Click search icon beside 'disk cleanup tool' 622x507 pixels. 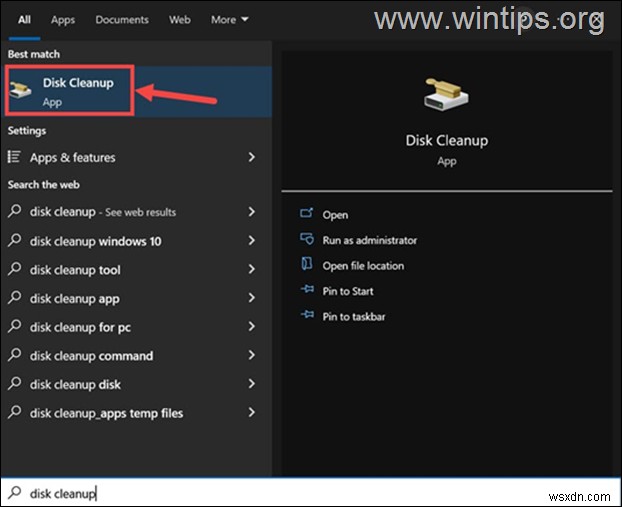tap(14, 269)
